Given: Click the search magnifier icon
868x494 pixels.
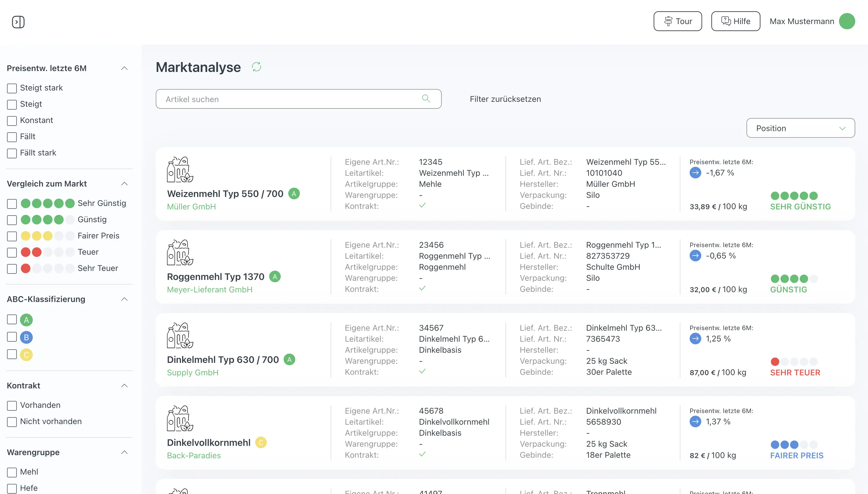Looking at the screenshot, I should tap(426, 99).
